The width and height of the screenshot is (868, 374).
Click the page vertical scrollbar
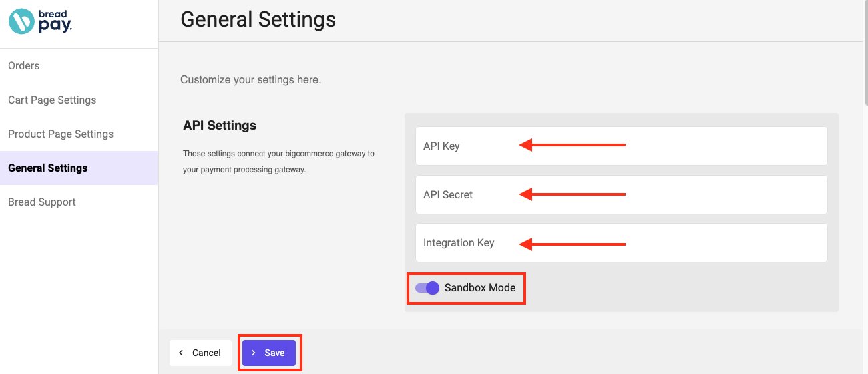(x=865, y=53)
